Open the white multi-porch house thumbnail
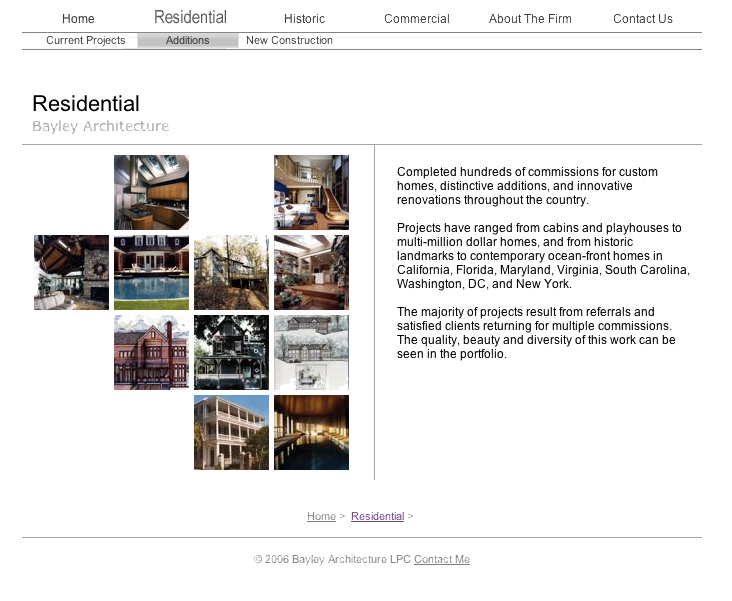 click(x=232, y=432)
